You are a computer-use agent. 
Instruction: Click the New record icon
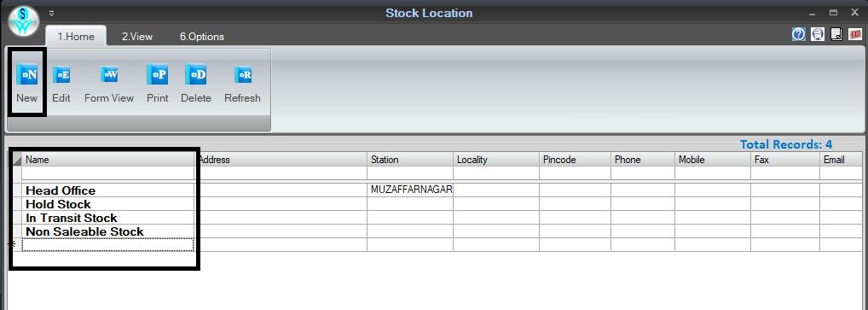[x=26, y=74]
